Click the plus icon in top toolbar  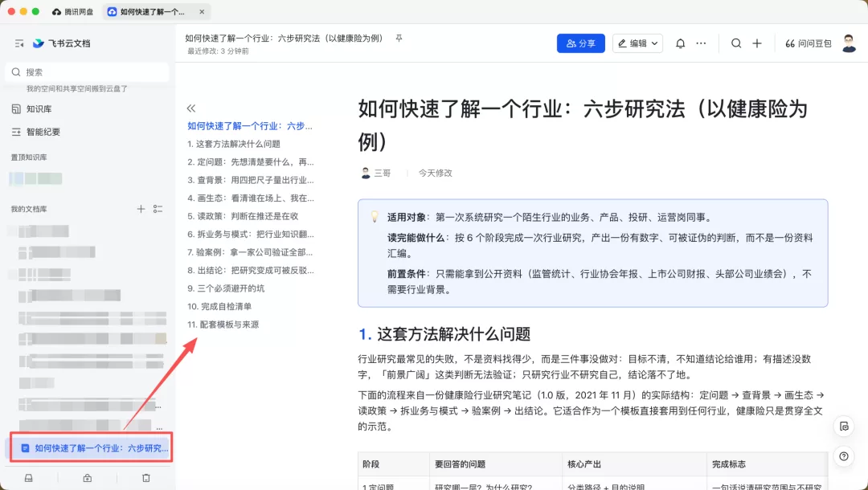(x=757, y=43)
